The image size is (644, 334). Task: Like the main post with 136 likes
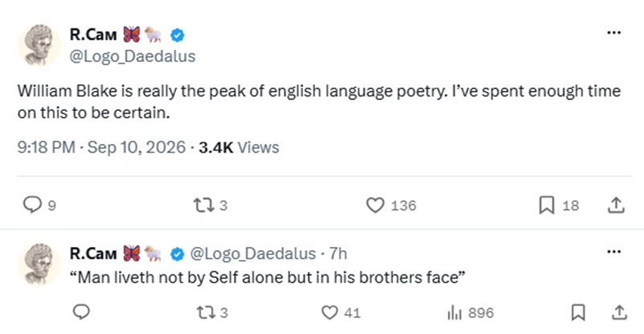(375, 205)
